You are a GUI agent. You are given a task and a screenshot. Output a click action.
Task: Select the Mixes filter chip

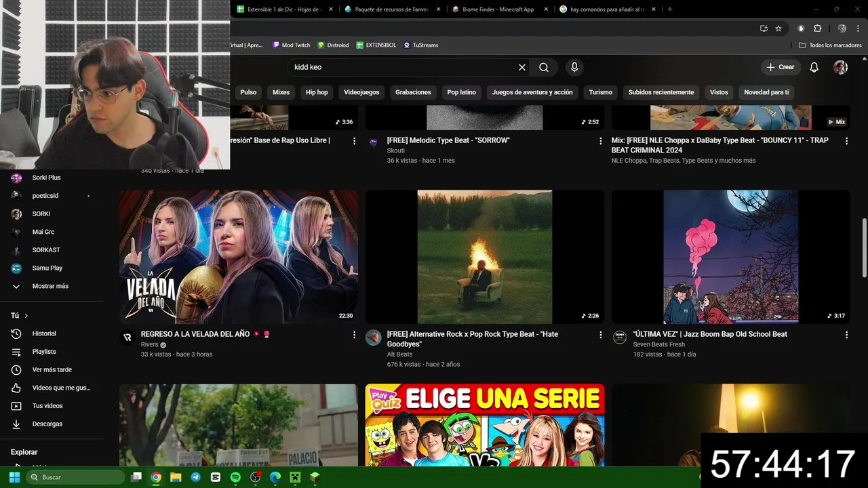[x=281, y=92]
